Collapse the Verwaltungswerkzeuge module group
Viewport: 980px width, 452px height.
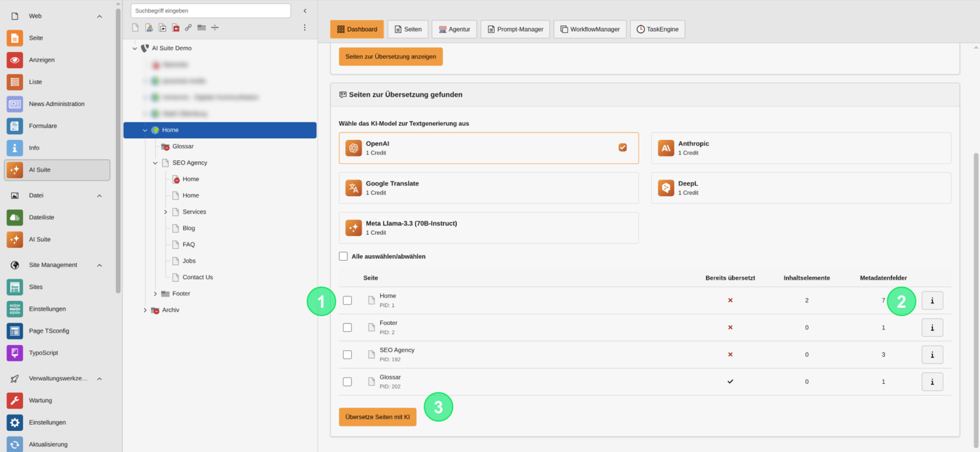pos(99,379)
